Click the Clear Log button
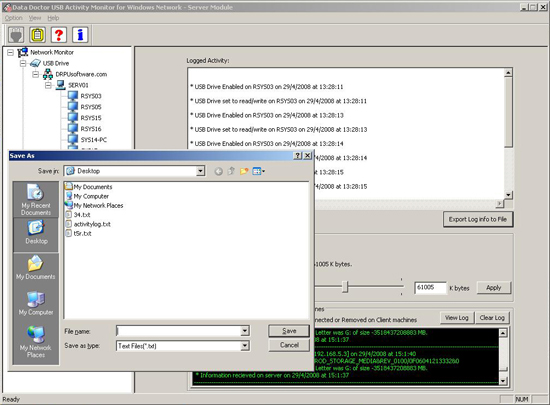Image resolution: width=550 pixels, height=405 pixels. point(492,318)
